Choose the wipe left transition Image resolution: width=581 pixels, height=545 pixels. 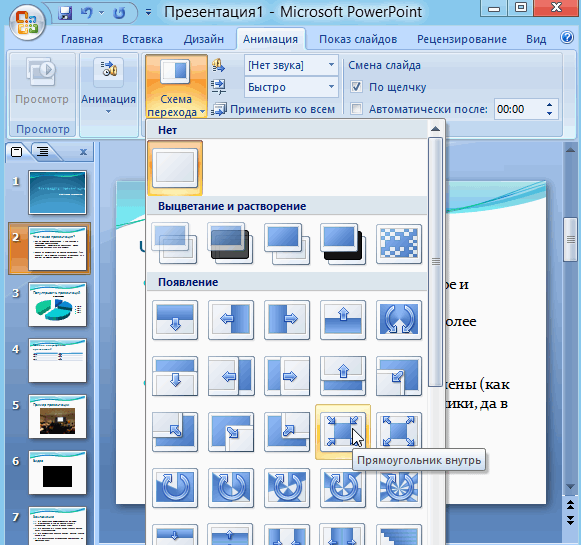(231, 320)
